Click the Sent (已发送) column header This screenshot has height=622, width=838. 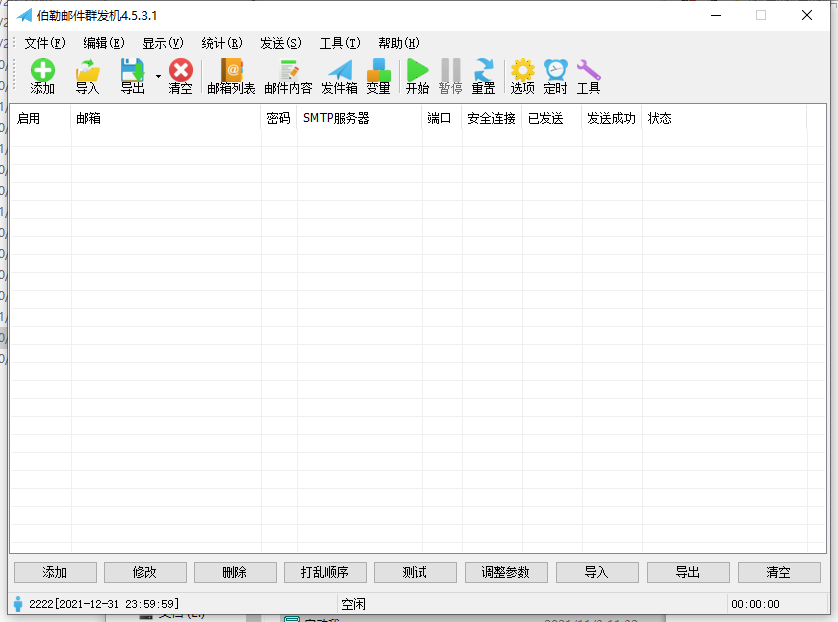point(552,118)
